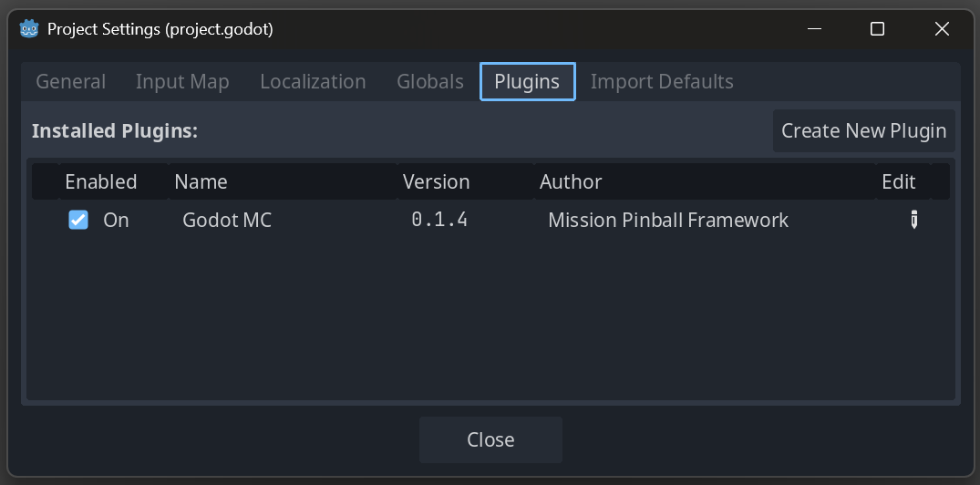Switch to the Input Map tab
Screen dimensions: 980x485
182,82
